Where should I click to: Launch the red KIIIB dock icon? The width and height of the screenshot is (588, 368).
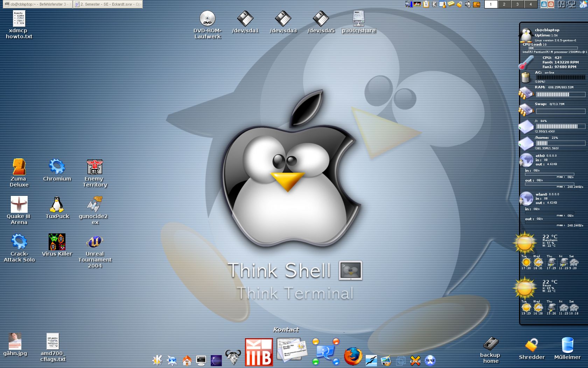259,352
